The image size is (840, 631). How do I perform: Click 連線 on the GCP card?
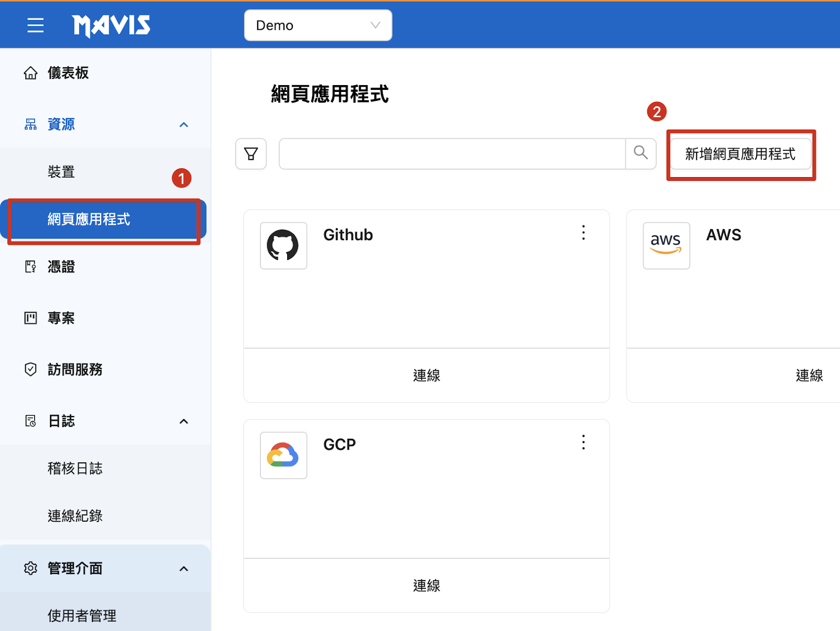426,586
